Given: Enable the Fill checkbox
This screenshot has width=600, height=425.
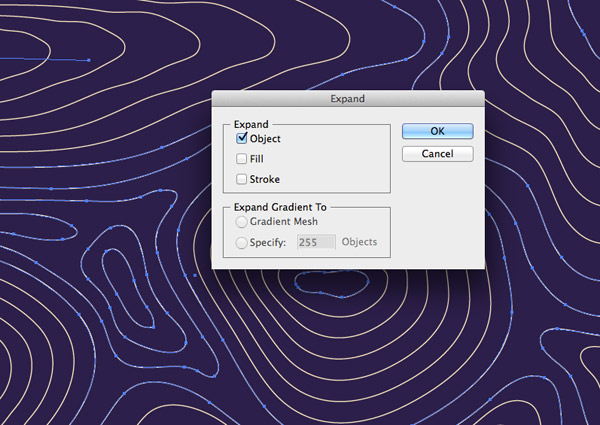Looking at the screenshot, I should click(x=242, y=158).
